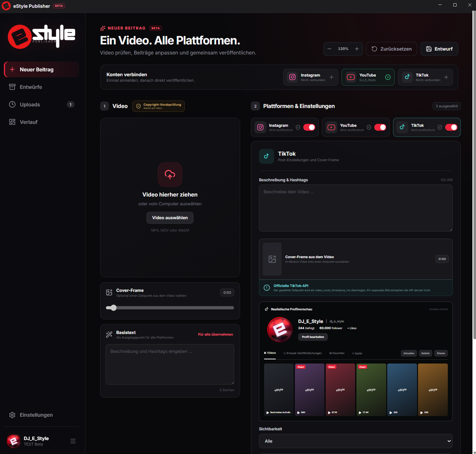Toggle YouTube publishing switch off

pos(380,127)
